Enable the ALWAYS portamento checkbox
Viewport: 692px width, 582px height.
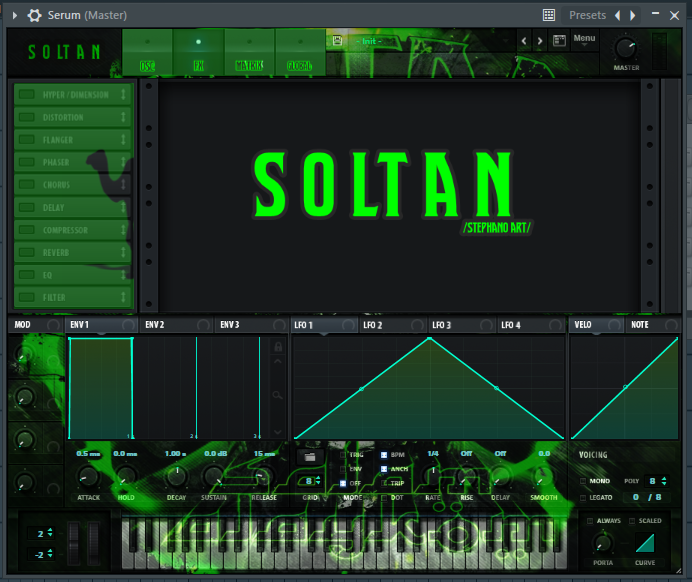coord(590,521)
